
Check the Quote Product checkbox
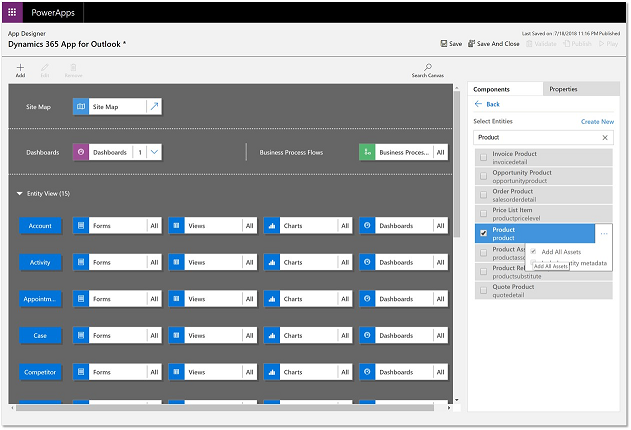[483, 290]
